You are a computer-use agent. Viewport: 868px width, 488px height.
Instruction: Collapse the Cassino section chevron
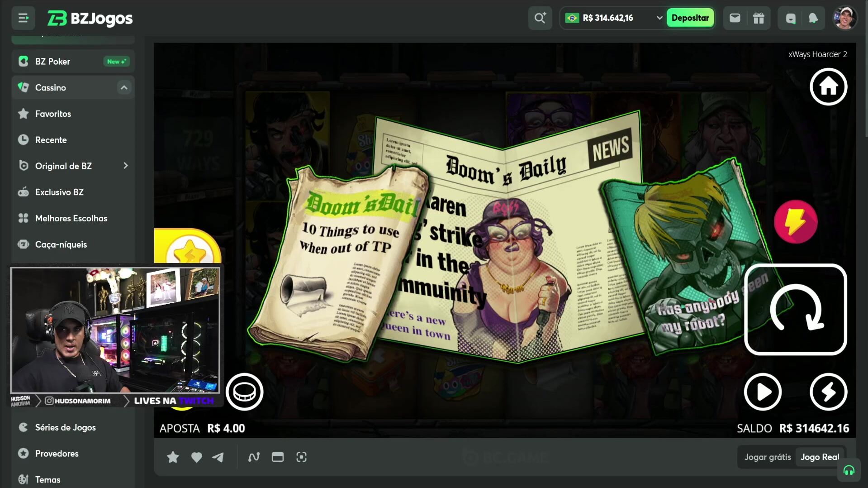[124, 87]
